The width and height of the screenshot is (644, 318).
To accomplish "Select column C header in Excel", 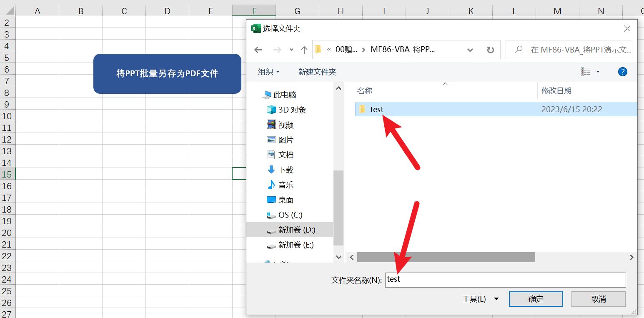I will click(x=124, y=11).
